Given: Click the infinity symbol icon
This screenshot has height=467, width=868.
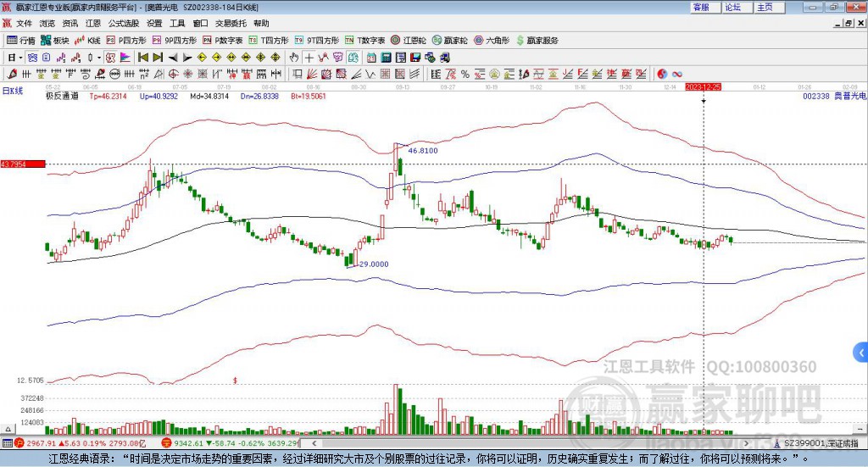Looking at the screenshot, I should tap(677, 75).
